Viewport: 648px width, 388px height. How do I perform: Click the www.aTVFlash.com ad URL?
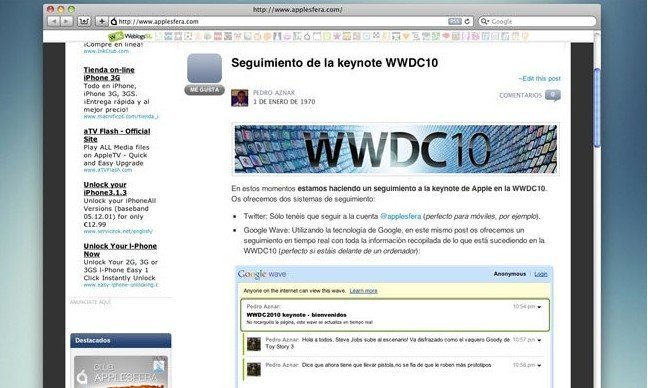point(107,170)
